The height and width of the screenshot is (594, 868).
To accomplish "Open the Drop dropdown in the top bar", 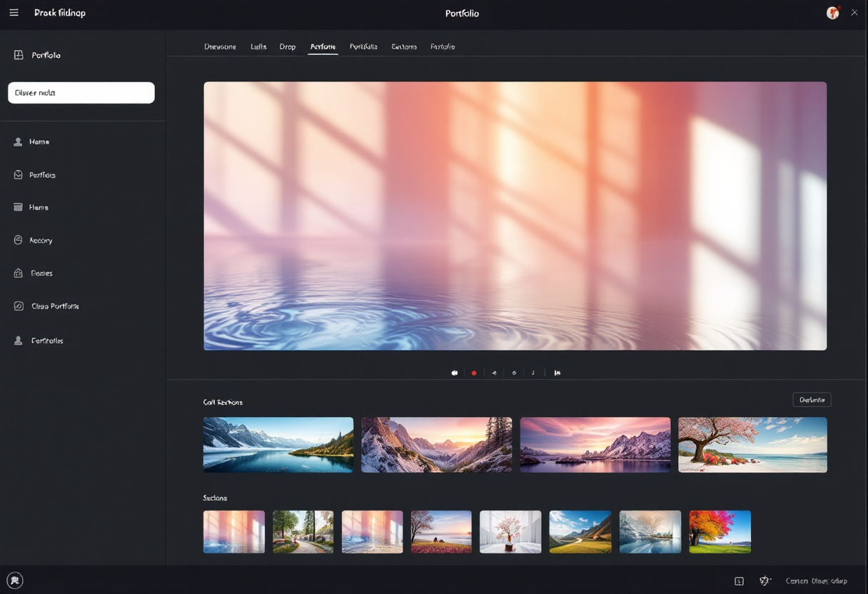I will (288, 46).
